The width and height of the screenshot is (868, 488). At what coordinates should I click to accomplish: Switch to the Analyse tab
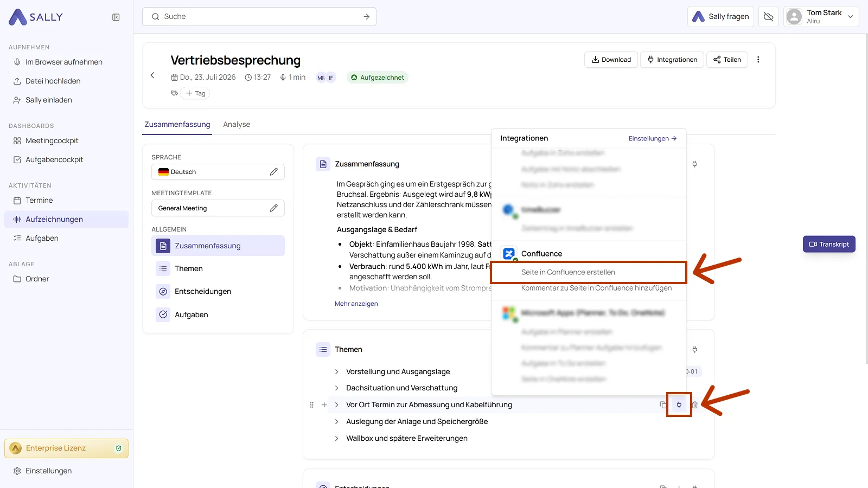click(237, 124)
